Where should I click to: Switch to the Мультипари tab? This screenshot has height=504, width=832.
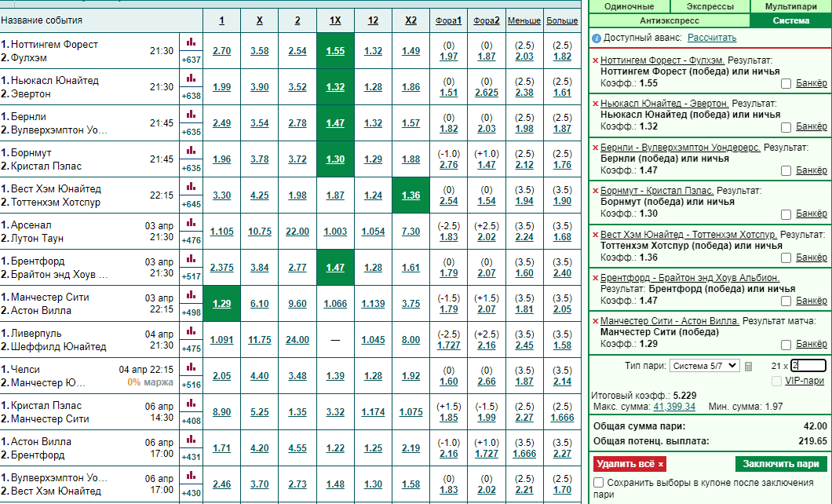(790, 6)
